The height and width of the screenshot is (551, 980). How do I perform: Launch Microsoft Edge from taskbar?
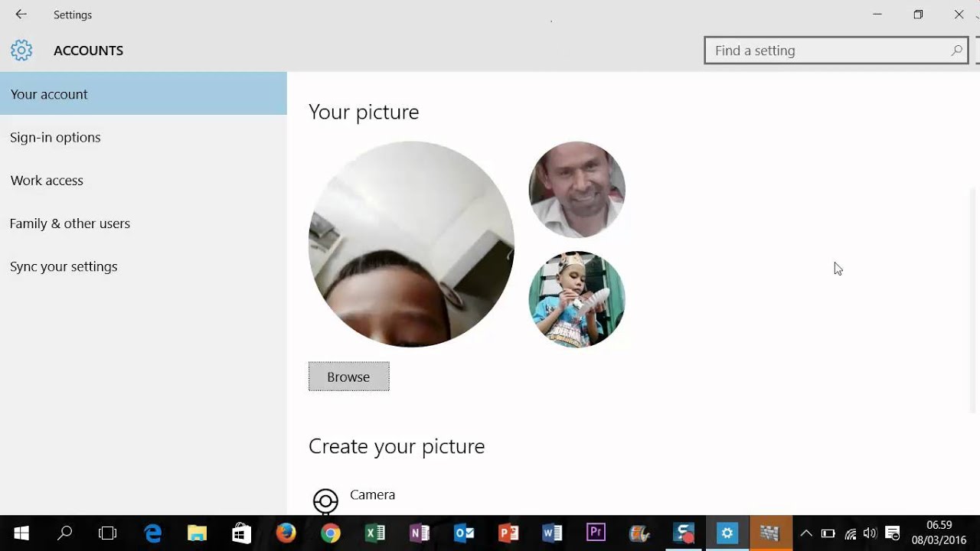[x=153, y=533]
